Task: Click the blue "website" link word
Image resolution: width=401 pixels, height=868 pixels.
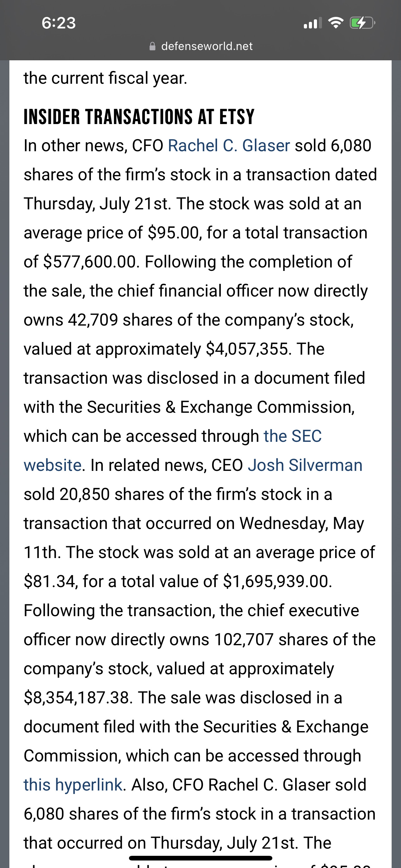Action: (52, 465)
